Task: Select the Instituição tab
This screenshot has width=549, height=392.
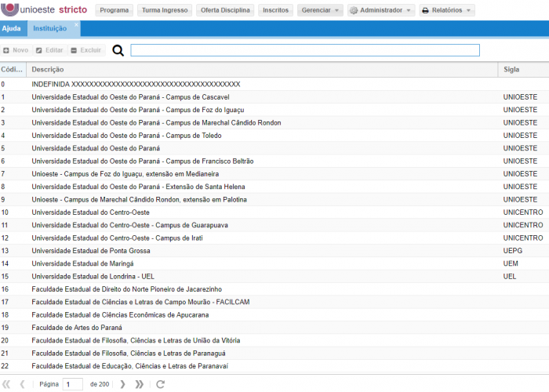Action: click(49, 28)
